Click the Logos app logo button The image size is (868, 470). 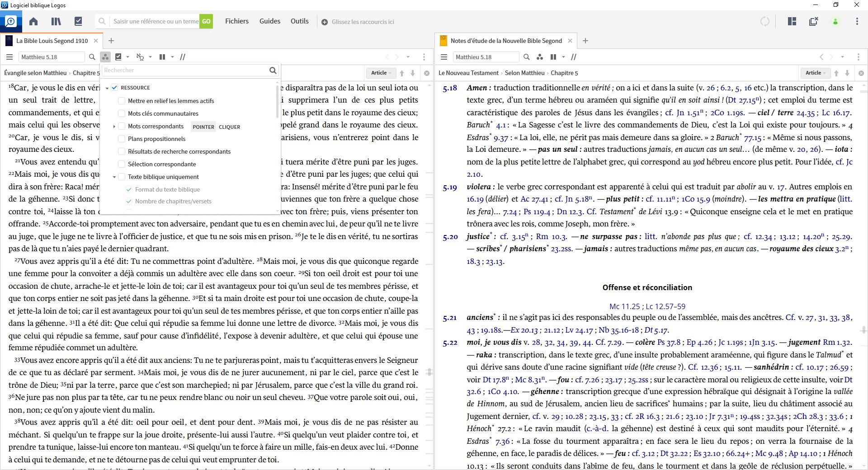pos(11,21)
